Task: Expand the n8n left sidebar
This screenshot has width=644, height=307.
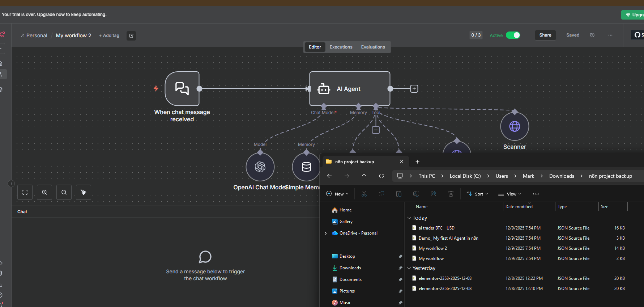Action: (11, 184)
